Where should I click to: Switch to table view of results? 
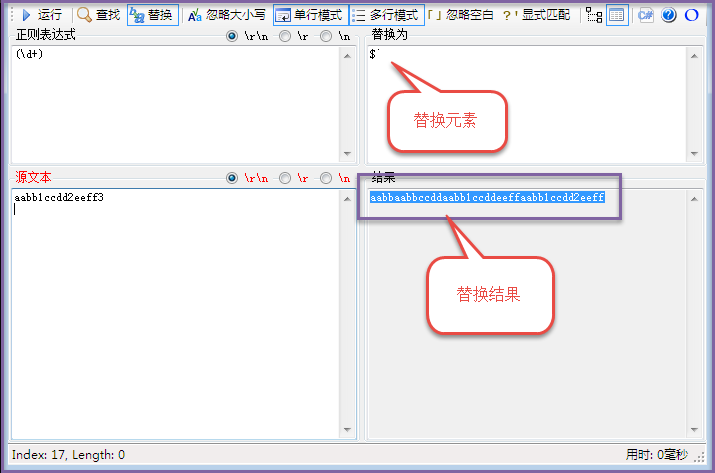pyautogui.click(x=617, y=15)
